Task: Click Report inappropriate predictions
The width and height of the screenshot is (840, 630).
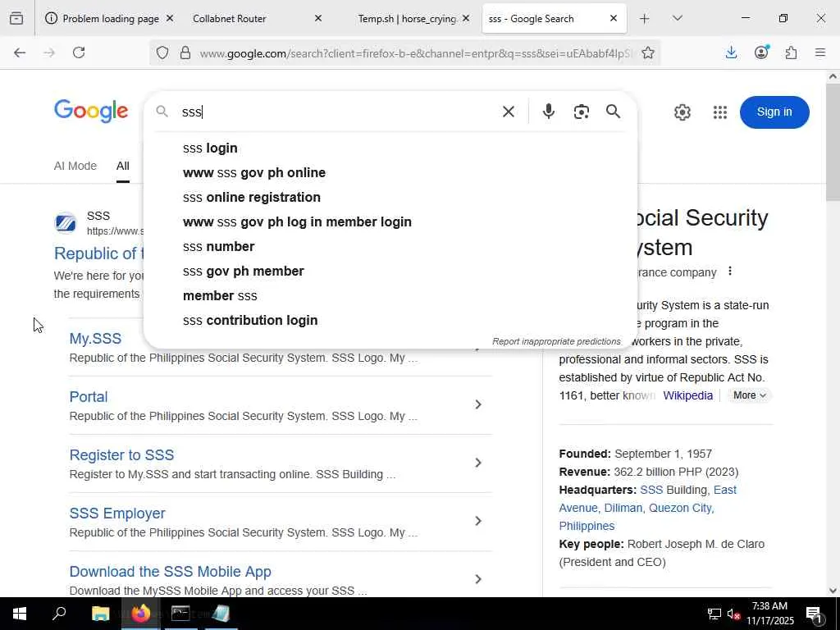Action: click(x=556, y=341)
